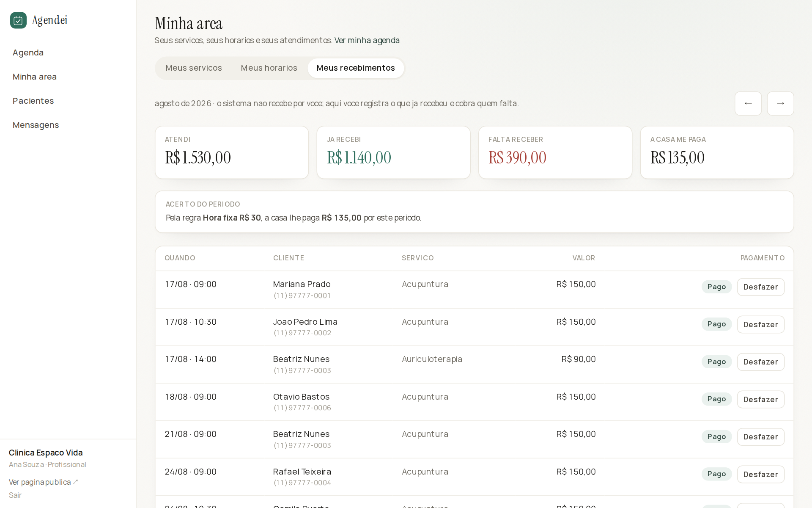The image size is (812, 508).
Task: Open Mensagens in the sidebar
Action: pos(36,125)
